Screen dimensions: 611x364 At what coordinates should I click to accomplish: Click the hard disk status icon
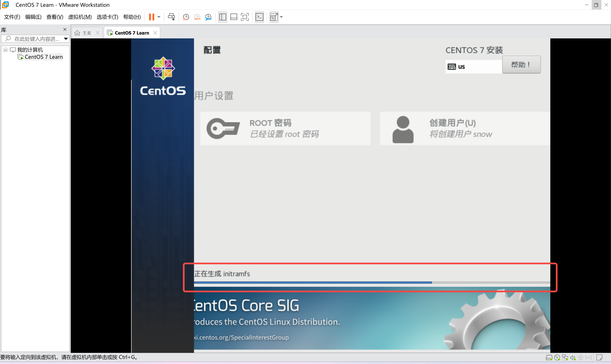[549, 358]
